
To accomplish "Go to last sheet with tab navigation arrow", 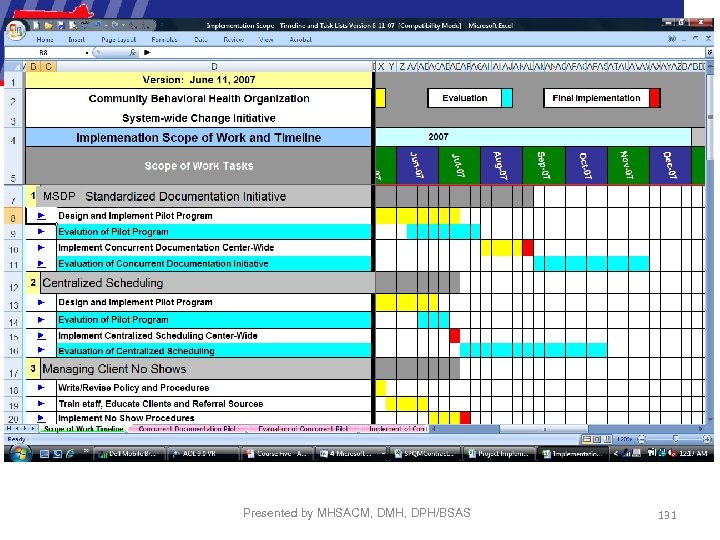I will point(33,428).
